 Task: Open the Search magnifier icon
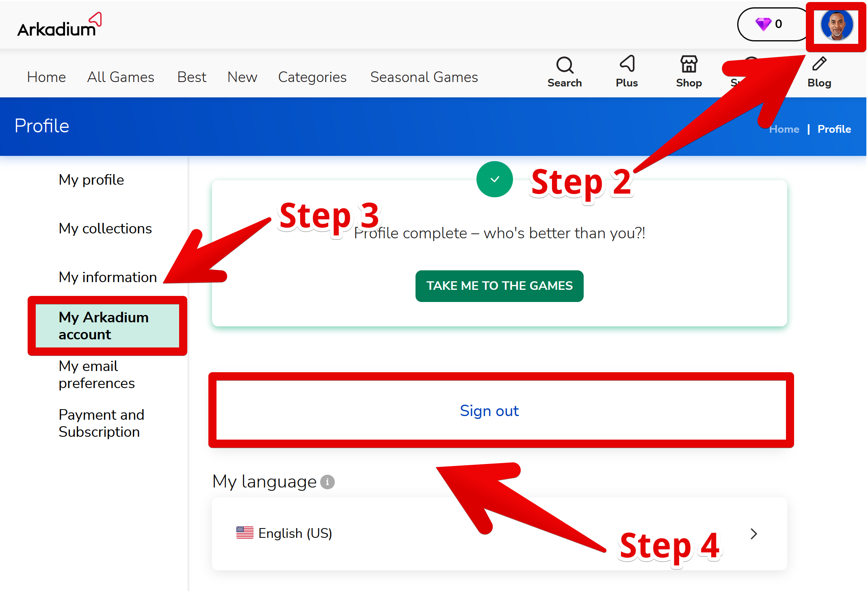coord(564,65)
